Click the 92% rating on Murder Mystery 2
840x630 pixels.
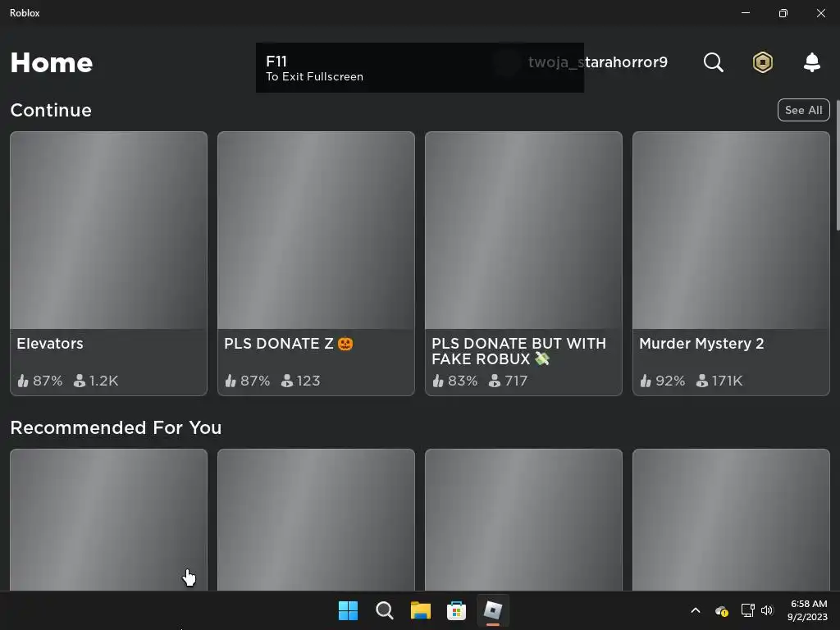tap(670, 381)
